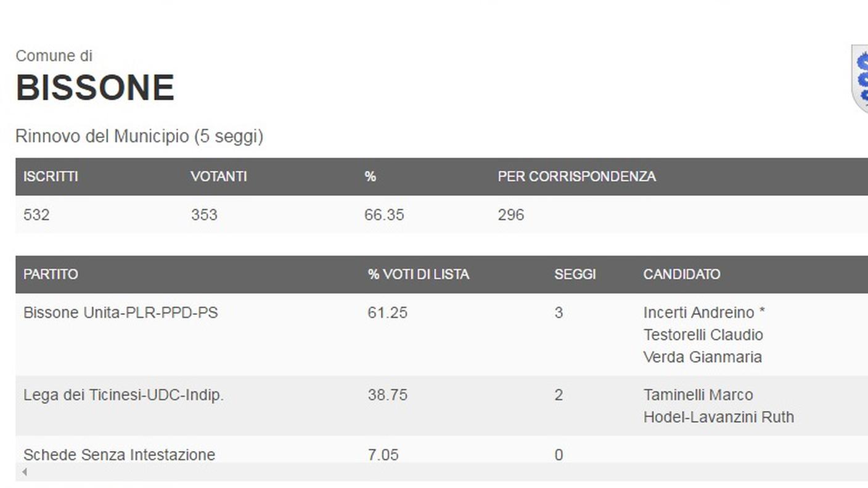The width and height of the screenshot is (868, 488).
Task: Click the PER CORRISPONDENZA column header
Action: [x=577, y=176]
